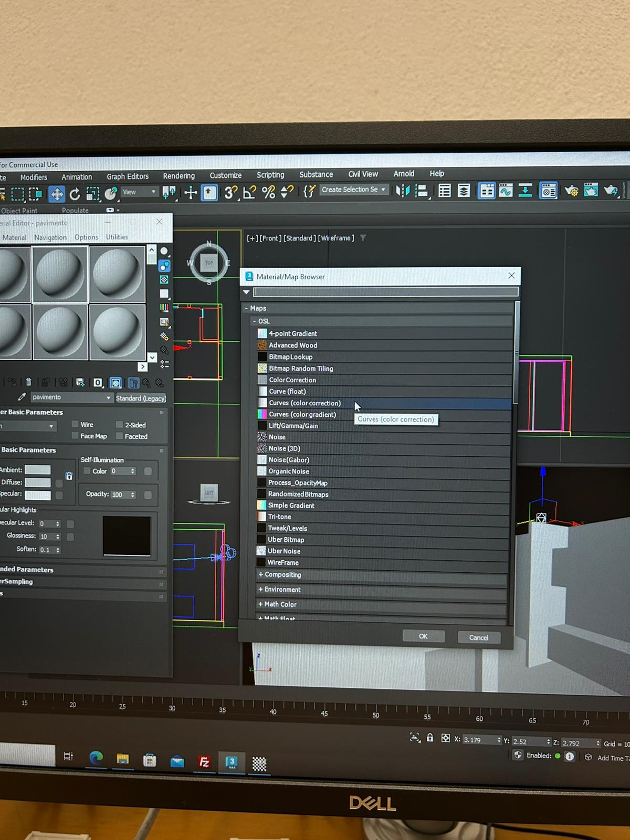Screen dimensions: 630x840
Task: Pick material with the eyedropper icon
Action: click(x=22, y=397)
